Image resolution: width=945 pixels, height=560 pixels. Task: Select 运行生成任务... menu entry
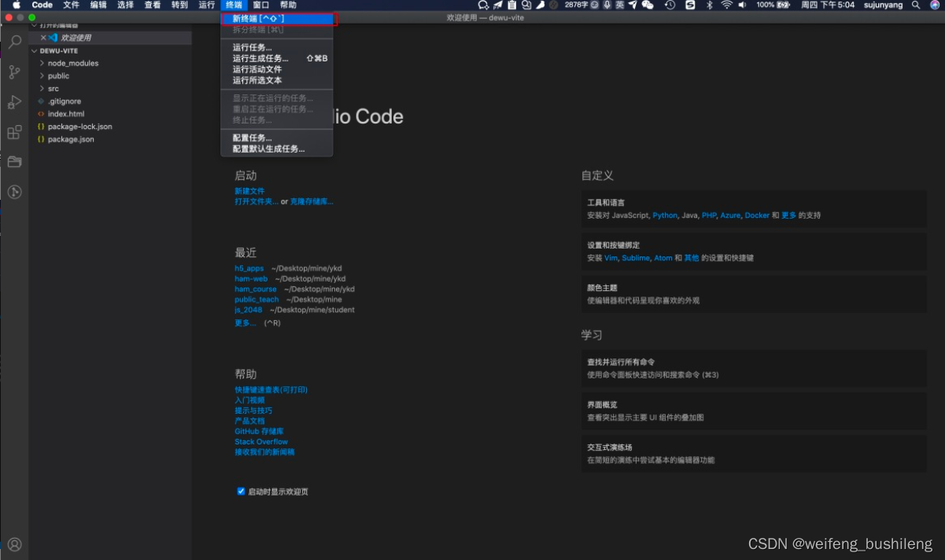pyautogui.click(x=277, y=58)
